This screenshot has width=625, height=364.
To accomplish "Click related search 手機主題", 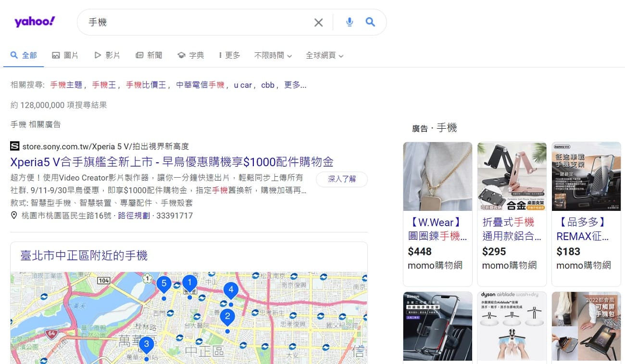I will click(66, 85).
